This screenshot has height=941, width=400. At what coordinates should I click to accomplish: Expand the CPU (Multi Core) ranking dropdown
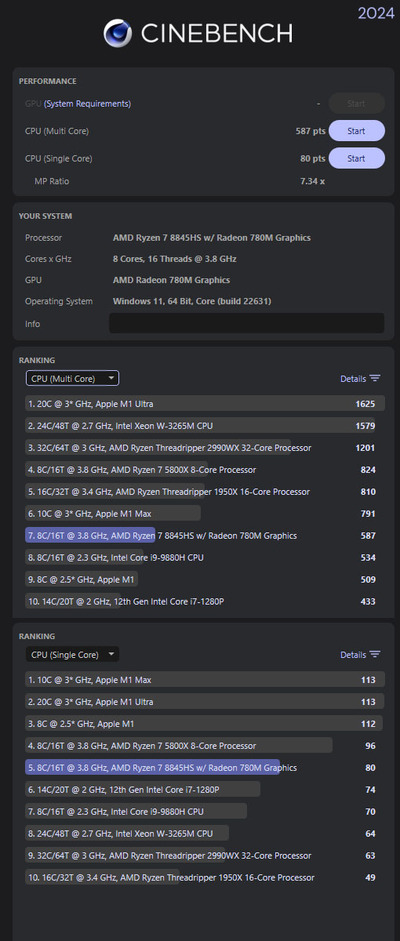tap(73, 378)
